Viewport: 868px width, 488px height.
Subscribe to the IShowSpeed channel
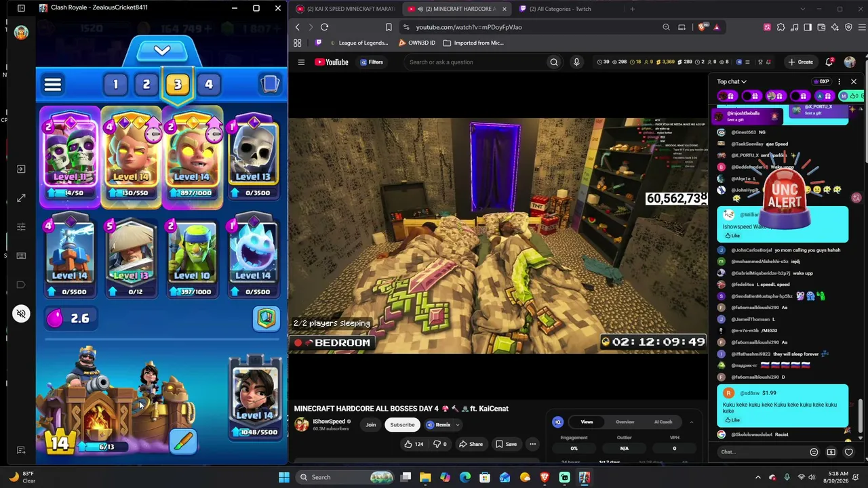point(402,425)
